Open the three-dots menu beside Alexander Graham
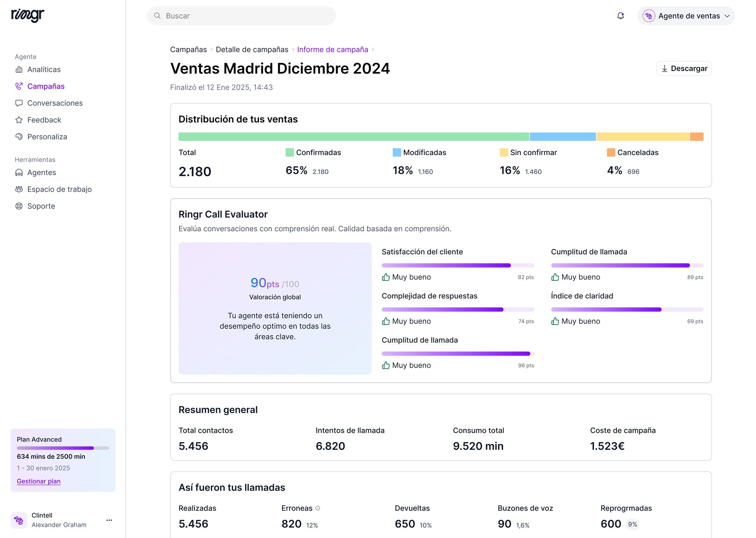 pyautogui.click(x=109, y=520)
